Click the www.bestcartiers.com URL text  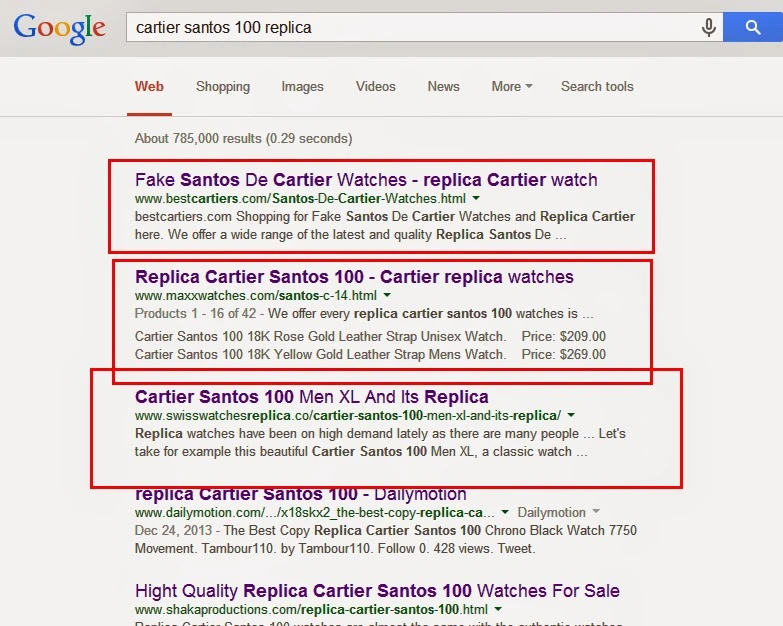(300, 199)
